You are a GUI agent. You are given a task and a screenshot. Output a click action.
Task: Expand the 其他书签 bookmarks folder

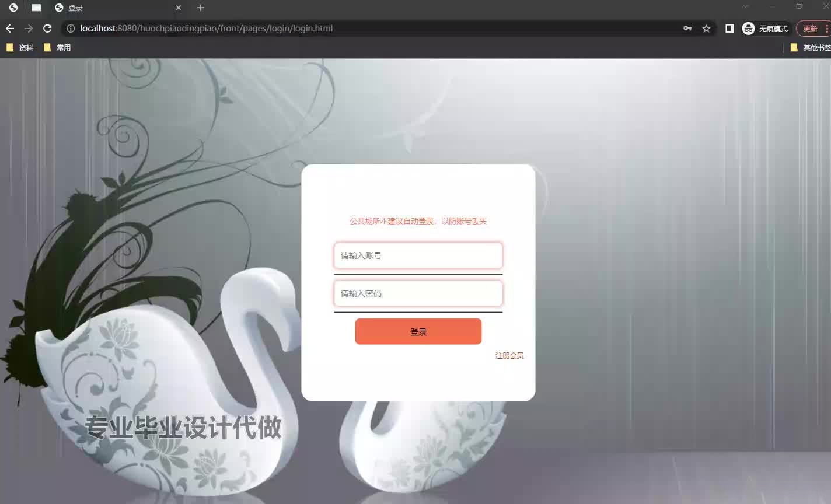pos(811,47)
